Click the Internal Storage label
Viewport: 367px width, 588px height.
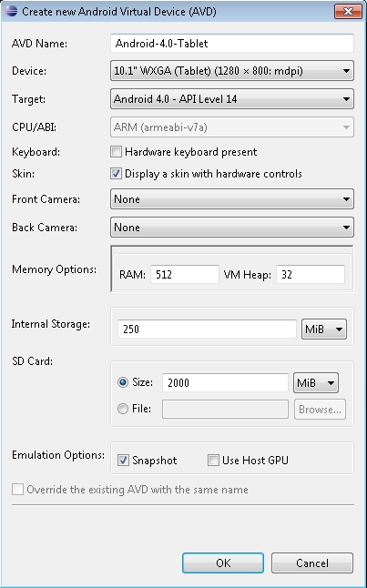pos(51,324)
